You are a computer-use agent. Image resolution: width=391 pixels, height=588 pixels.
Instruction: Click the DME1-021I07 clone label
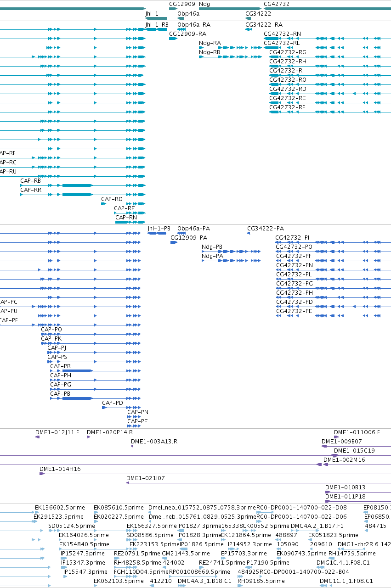click(146, 478)
